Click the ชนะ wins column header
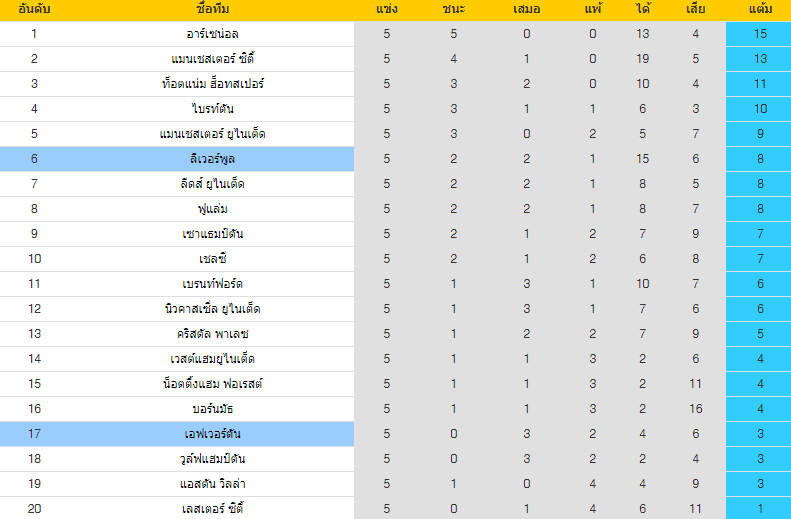 pos(454,9)
